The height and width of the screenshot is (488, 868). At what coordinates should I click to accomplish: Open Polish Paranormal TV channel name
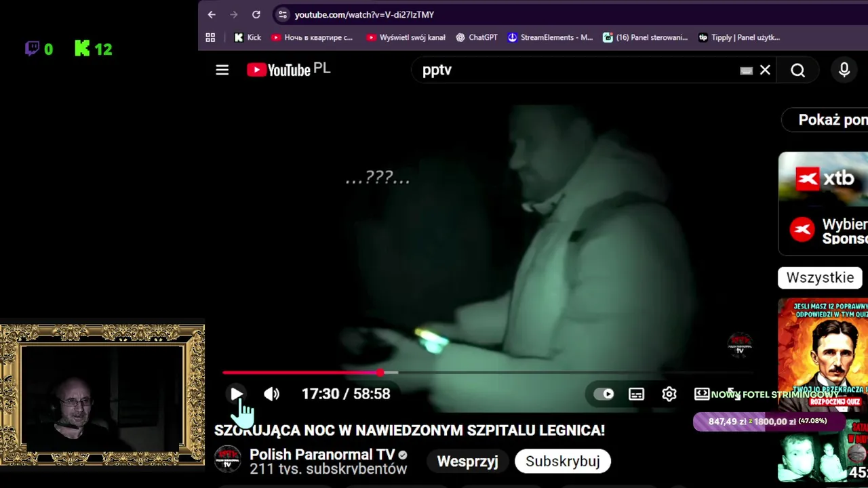[x=322, y=455]
